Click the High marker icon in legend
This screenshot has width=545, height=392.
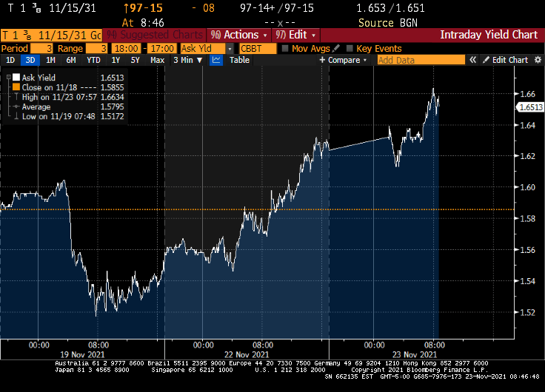point(16,96)
